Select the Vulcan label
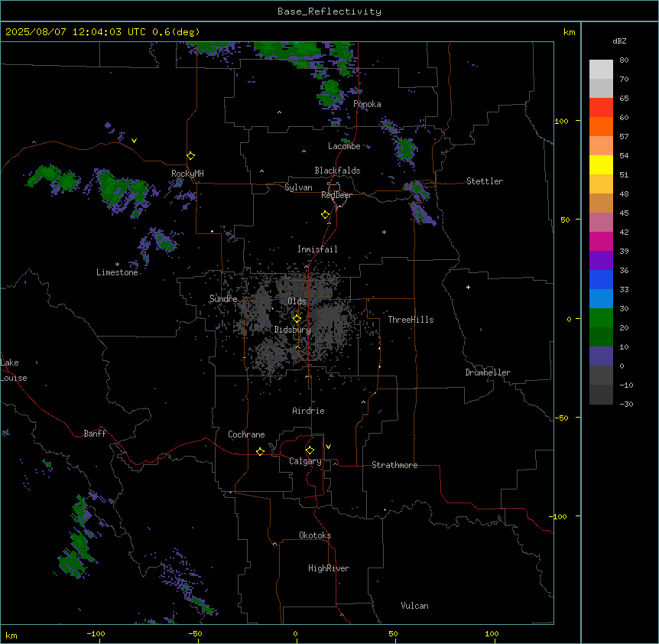 414,606
